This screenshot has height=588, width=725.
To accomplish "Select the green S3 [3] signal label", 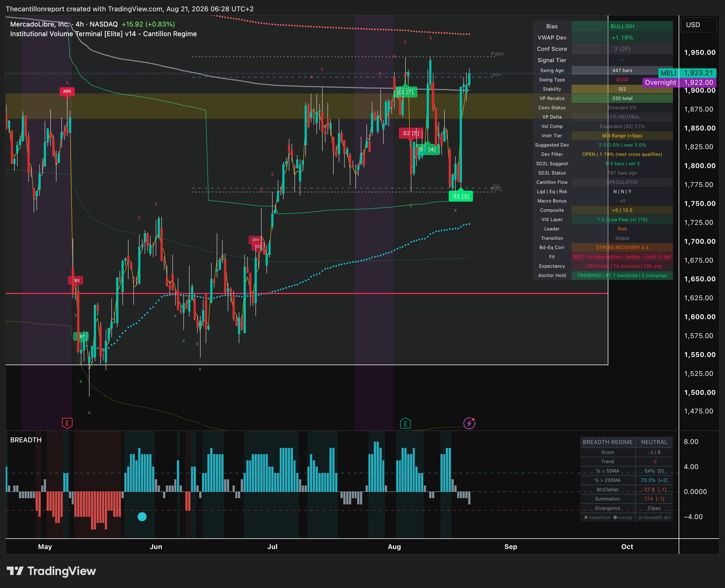I will pos(461,196).
